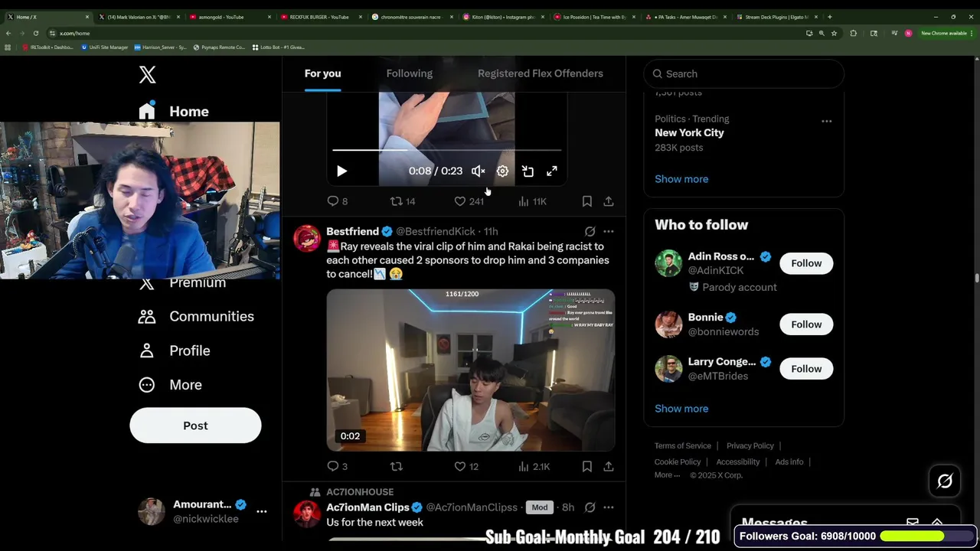The image size is (980, 551).
Task: Open account menu dots next to Amourant
Action: (261, 511)
